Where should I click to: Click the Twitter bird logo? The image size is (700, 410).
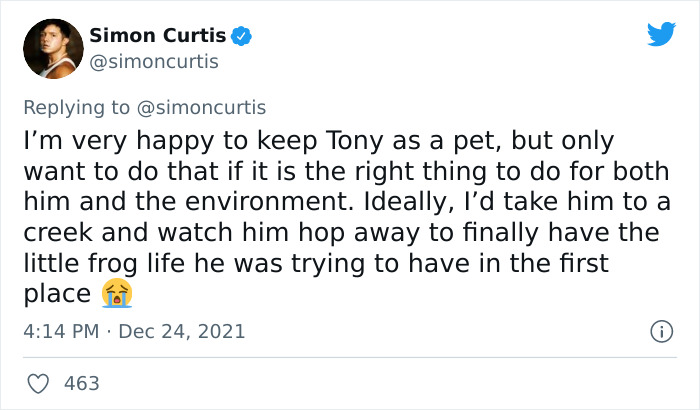click(x=661, y=35)
